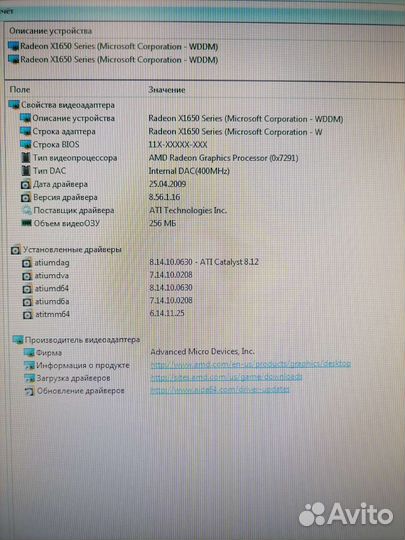
Task: Click the Установленные драйверы group label
Action: (x=72, y=250)
